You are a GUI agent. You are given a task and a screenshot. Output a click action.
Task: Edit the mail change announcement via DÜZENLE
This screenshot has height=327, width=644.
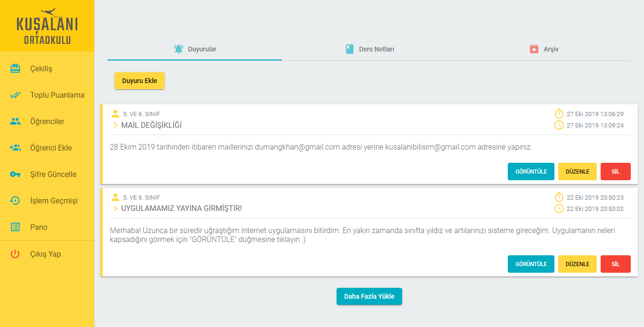click(x=577, y=172)
